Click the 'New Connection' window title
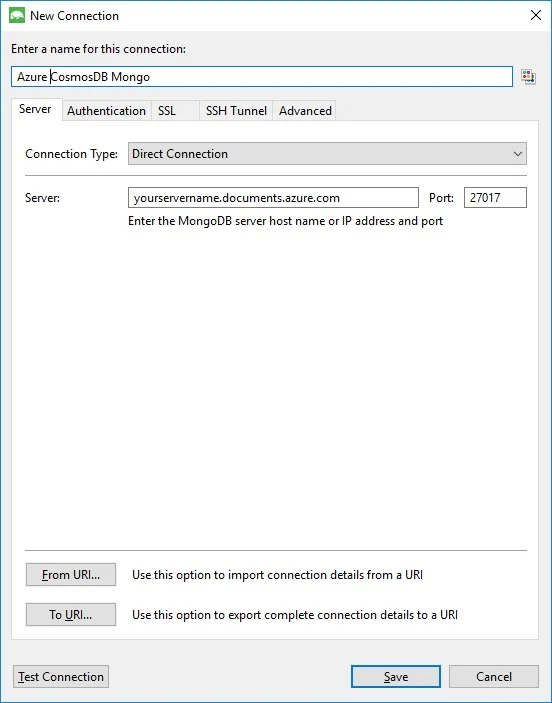The width and height of the screenshot is (552, 703). point(74,16)
